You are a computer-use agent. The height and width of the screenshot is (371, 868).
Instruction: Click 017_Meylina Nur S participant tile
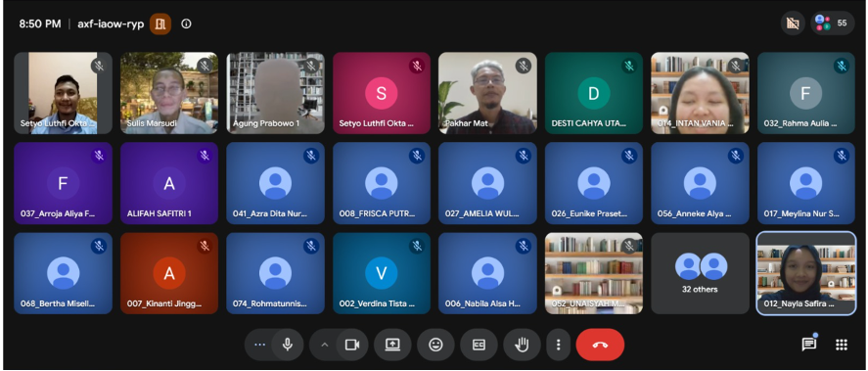coord(806,183)
